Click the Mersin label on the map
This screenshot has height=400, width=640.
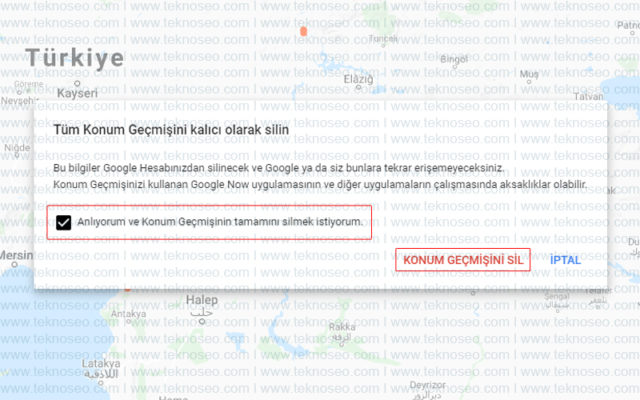[16, 256]
